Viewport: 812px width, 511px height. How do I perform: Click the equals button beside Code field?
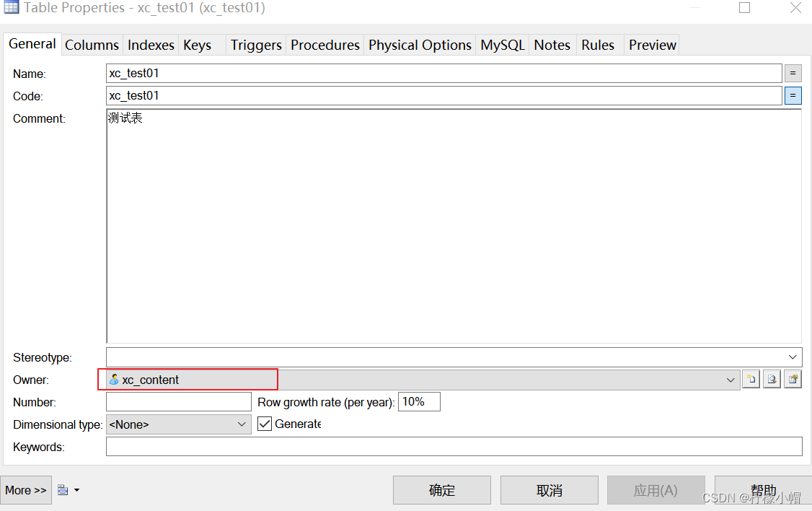pyautogui.click(x=793, y=96)
